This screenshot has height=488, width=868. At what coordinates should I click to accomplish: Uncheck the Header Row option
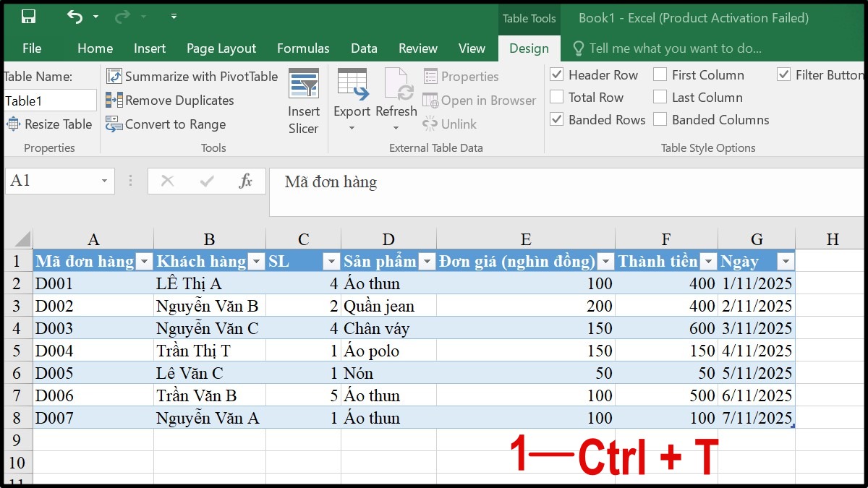coord(557,74)
